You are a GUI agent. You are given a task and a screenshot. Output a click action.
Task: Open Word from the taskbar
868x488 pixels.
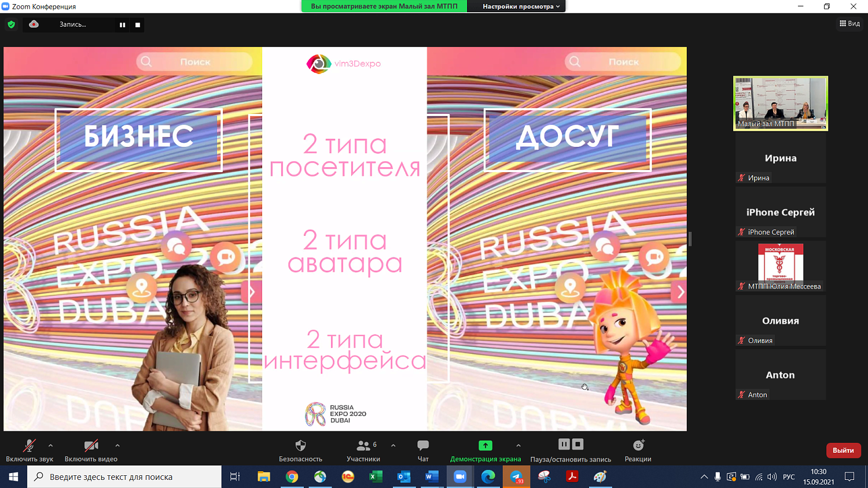[x=432, y=477]
